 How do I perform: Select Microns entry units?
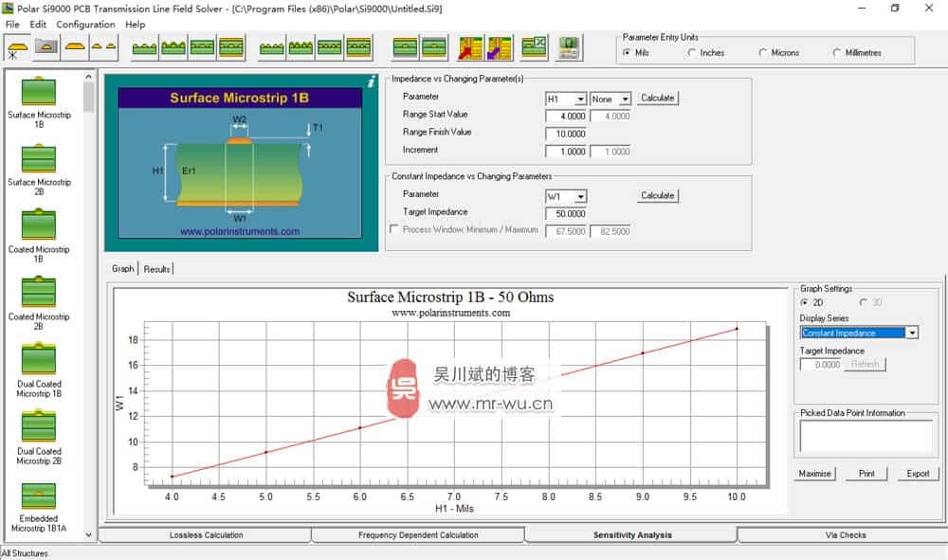point(778,52)
